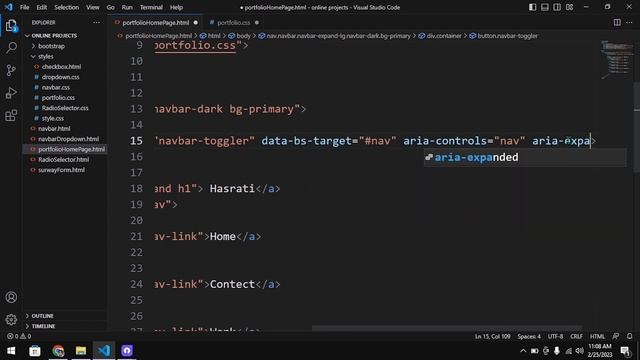Viewport: 640px width, 360px height.
Task: Open the View menu
Action: click(x=93, y=7)
